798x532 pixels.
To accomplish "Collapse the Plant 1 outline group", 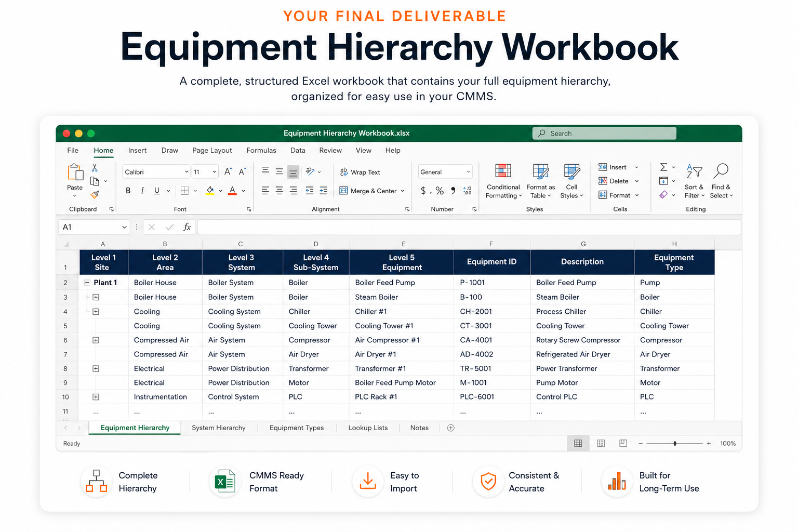I will (87, 283).
